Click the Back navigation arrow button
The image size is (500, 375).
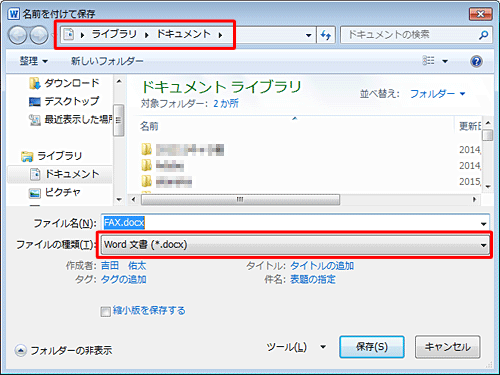pyautogui.click(x=17, y=35)
